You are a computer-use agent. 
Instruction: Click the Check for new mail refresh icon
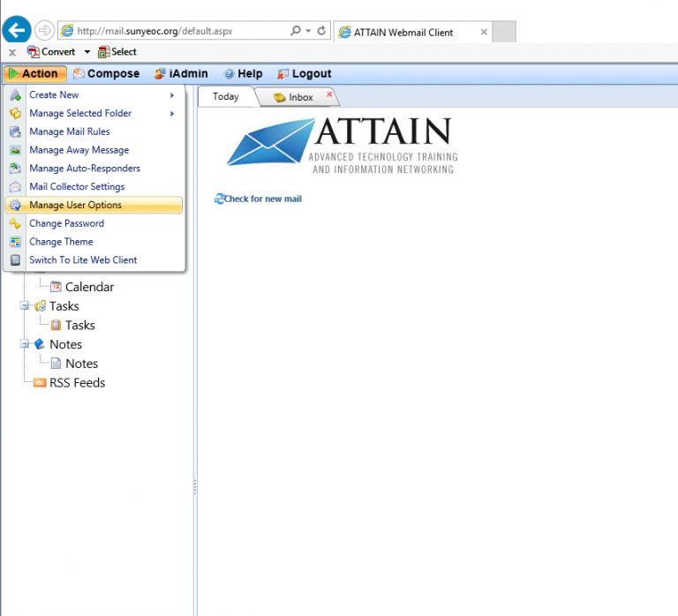(x=219, y=199)
